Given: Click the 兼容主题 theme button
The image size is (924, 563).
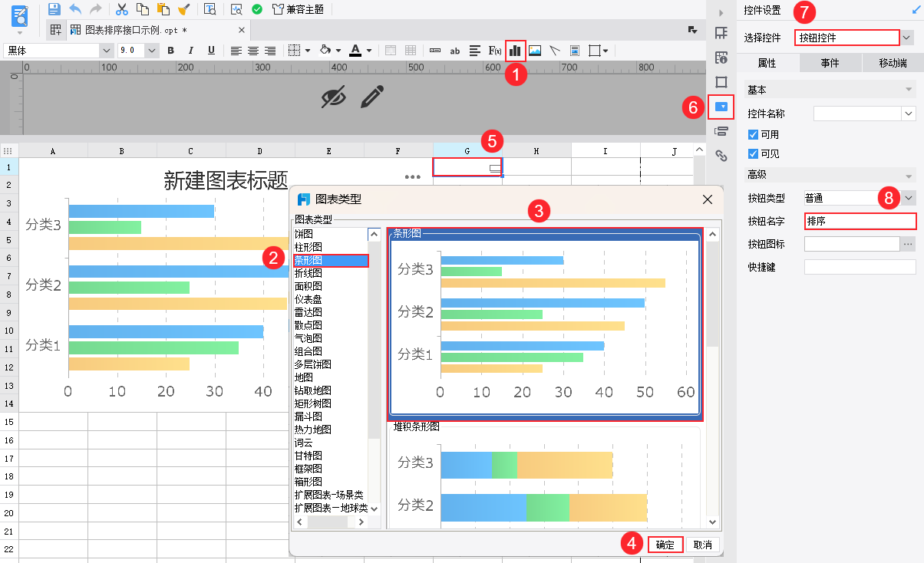Looking at the screenshot, I should coord(299,9).
